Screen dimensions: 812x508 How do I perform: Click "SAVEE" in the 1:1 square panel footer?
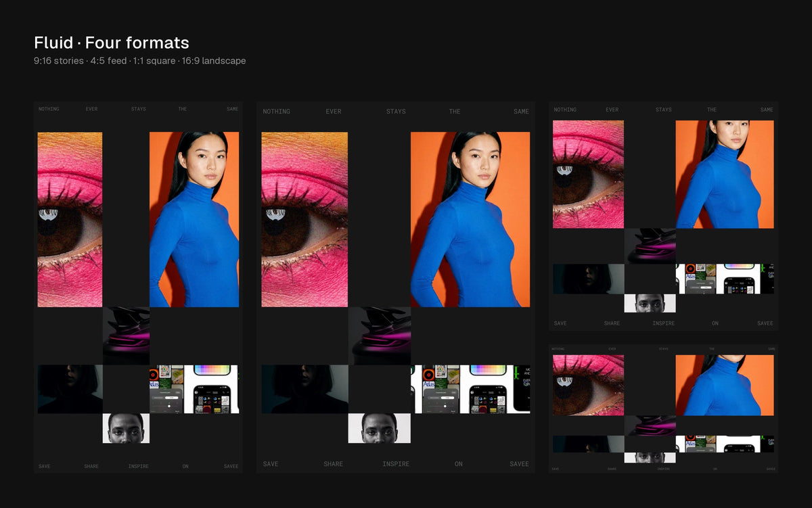click(765, 323)
